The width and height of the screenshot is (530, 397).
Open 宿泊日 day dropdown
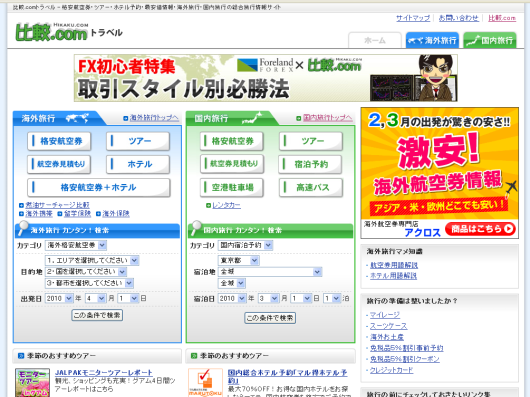coord(301,298)
